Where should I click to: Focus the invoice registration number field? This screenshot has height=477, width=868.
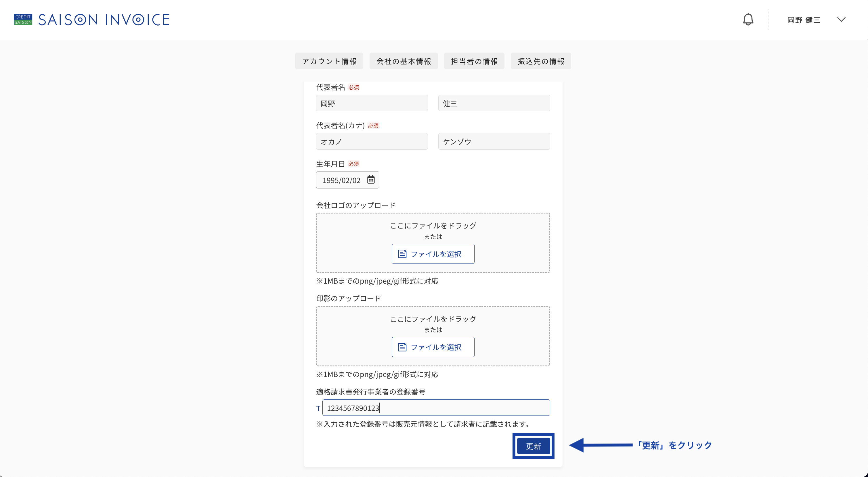[436, 408]
